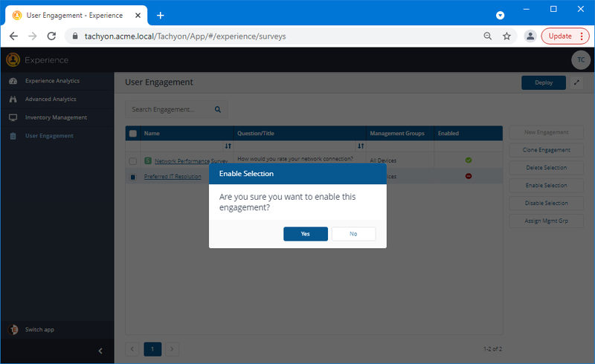Click the Experience Analytics dashboard icon
The width and height of the screenshot is (595, 364).
tap(13, 81)
